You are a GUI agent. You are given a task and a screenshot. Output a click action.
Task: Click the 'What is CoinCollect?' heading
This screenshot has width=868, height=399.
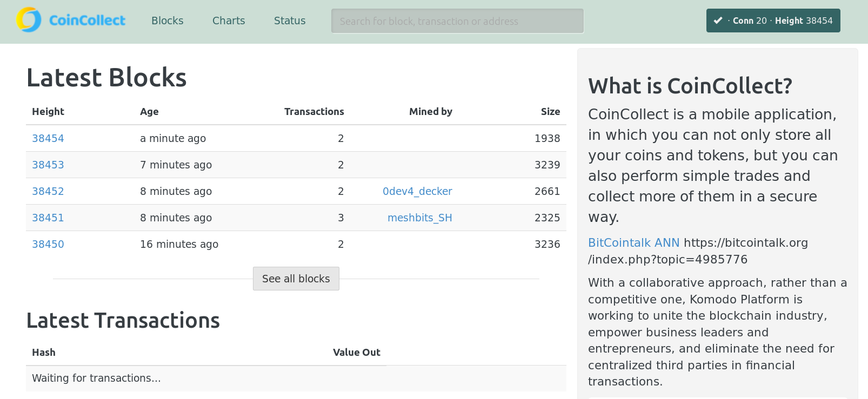click(x=690, y=86)
